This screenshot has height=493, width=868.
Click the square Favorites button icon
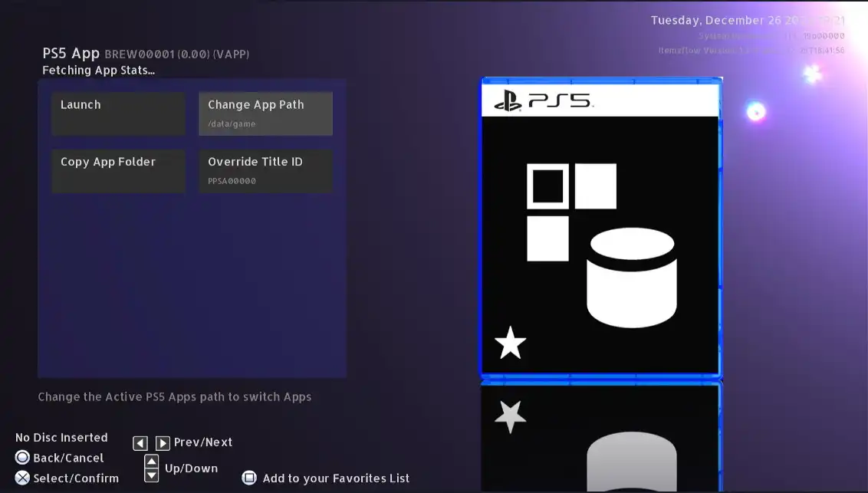point(249,478)
